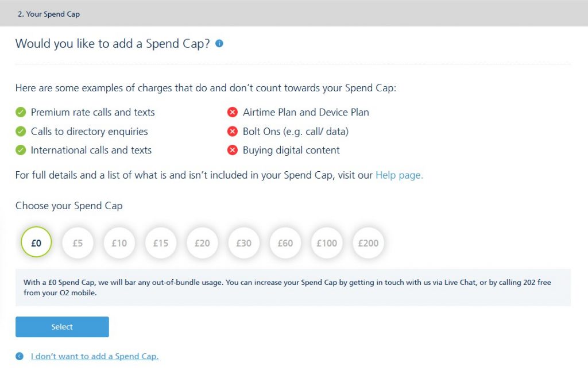Open the Help page link

tap(399, 175)
